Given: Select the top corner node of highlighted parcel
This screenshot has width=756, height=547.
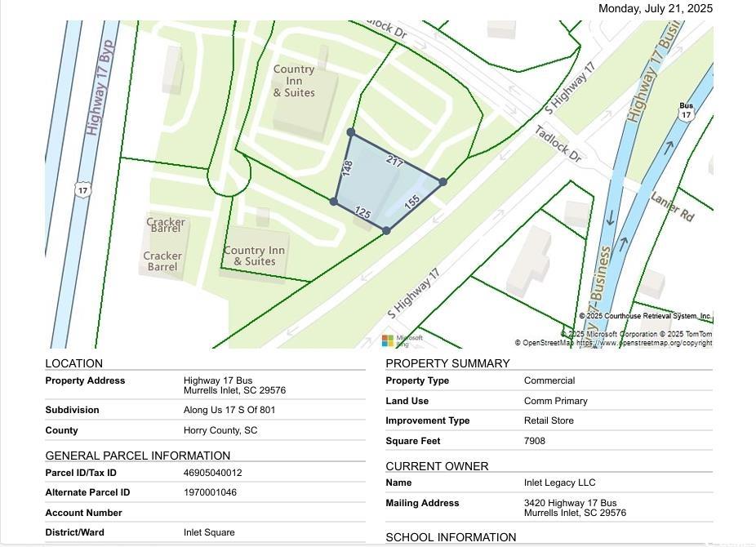Looking at the screenshot, I should coord(351,132).
